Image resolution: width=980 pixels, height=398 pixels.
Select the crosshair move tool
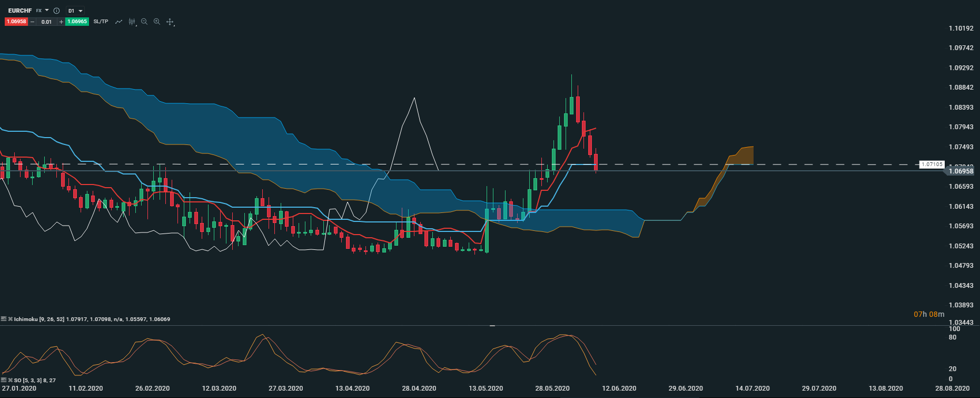click(170, 22)
